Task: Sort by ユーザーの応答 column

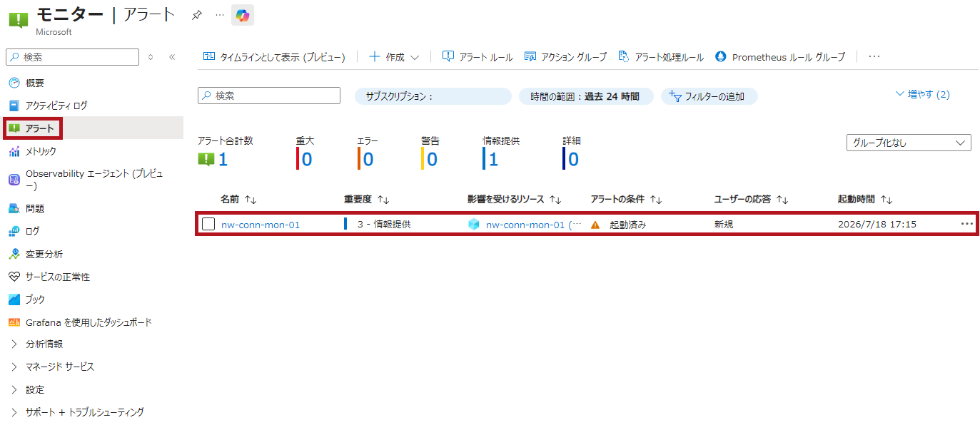Action: click(x=751, y=200)
